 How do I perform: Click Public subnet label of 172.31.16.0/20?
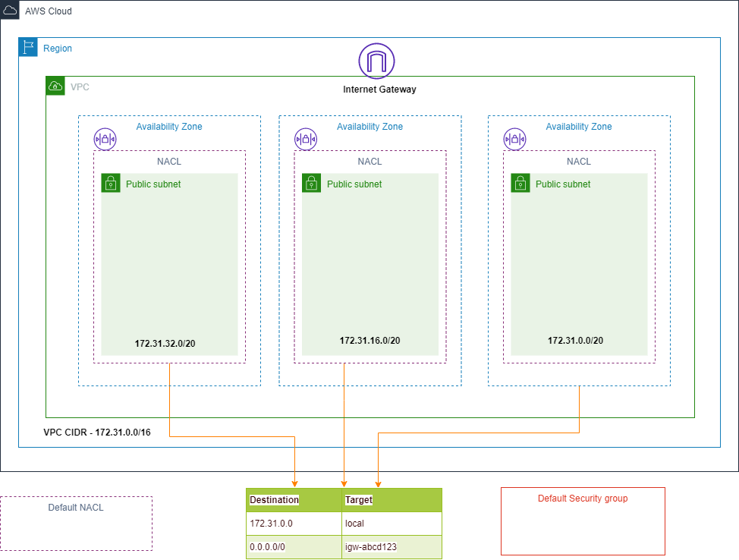[354, 184]
